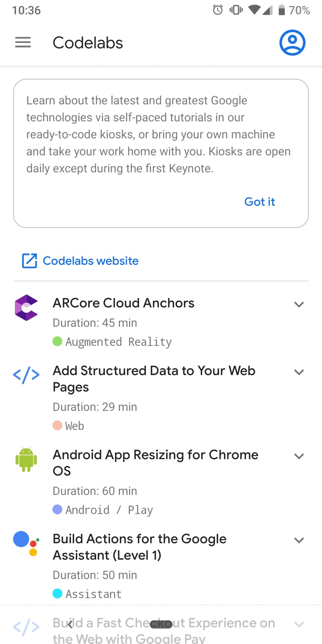Tap the Codelabs page title
This screenshot has height=644, width=322.
click(88, 43)
